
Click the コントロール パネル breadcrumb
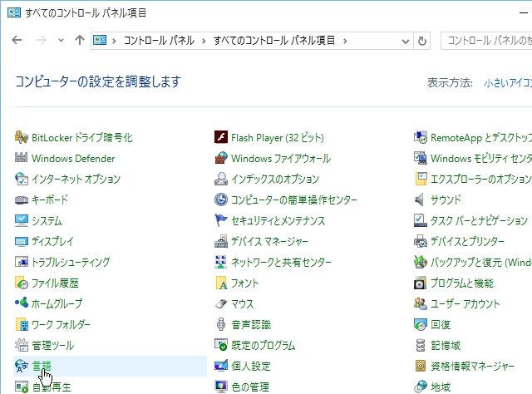pos(159,41)
